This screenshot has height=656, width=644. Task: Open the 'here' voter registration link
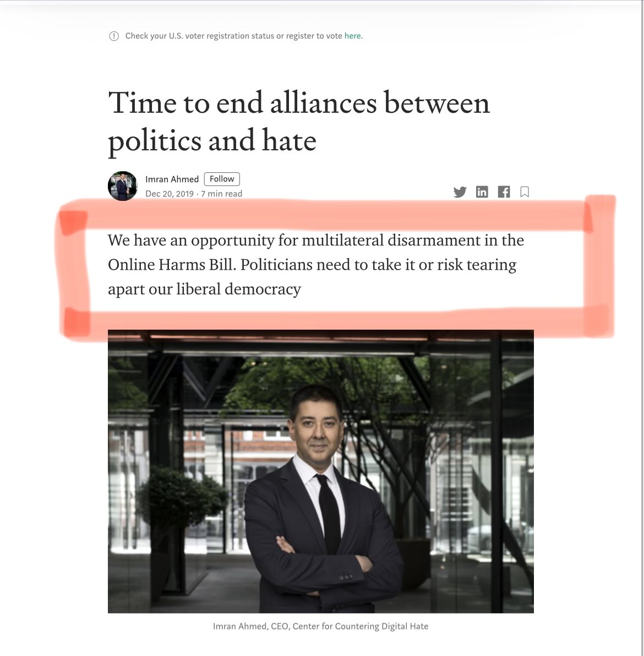tap(352, 36)
